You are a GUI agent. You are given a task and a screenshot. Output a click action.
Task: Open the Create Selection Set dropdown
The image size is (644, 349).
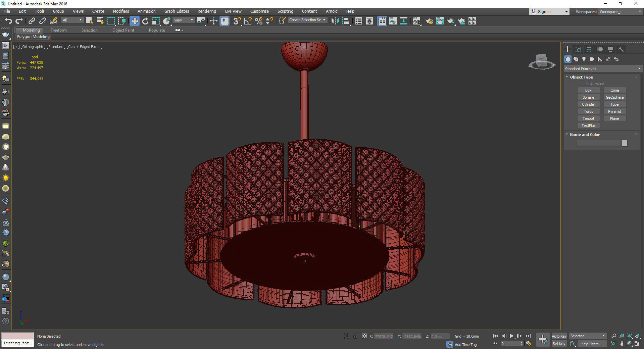click(x=307, y=20)
